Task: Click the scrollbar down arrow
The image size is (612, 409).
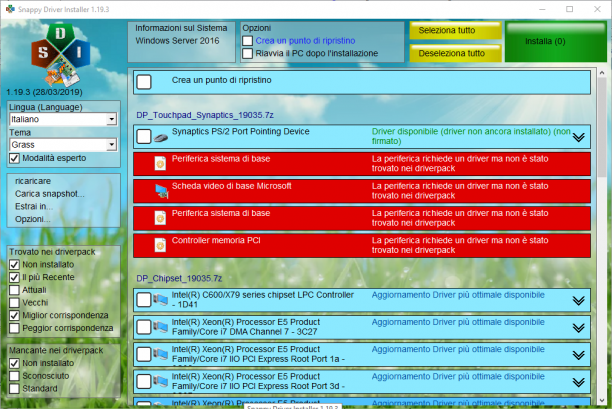Action: tap(601, 401)
